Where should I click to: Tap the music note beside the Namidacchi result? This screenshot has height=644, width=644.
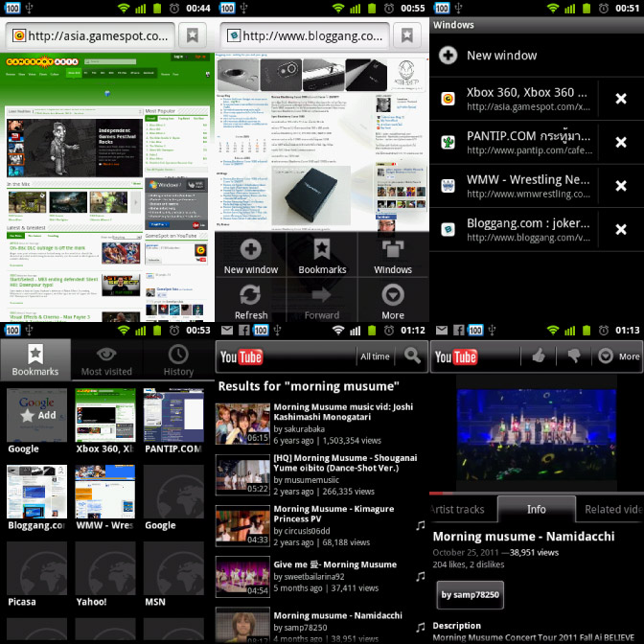420,627
